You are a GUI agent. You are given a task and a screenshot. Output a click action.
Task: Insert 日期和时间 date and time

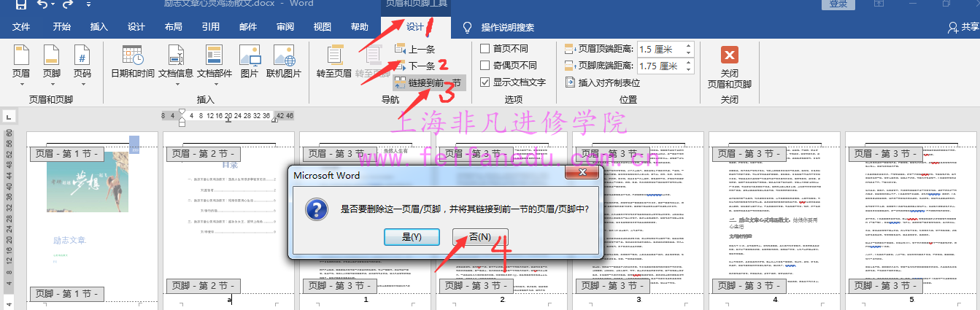click(x=132, y=62)
